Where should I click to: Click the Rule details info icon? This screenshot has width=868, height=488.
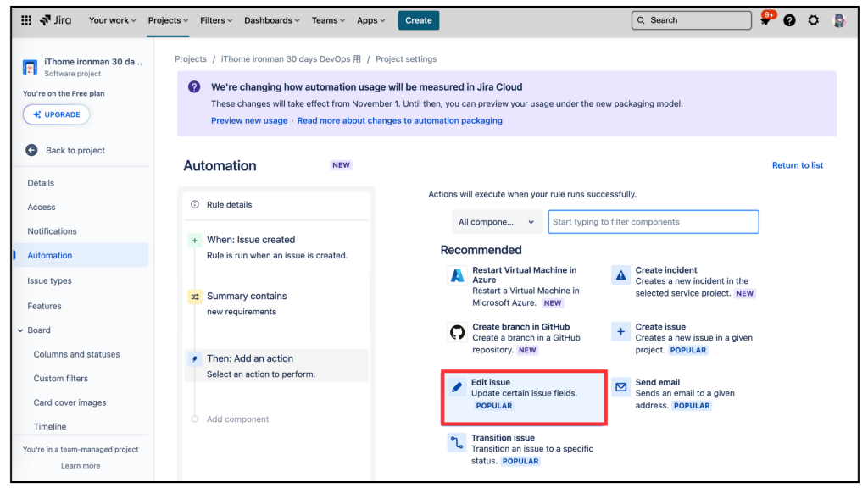pyautogui.click(x=195, y=205)
